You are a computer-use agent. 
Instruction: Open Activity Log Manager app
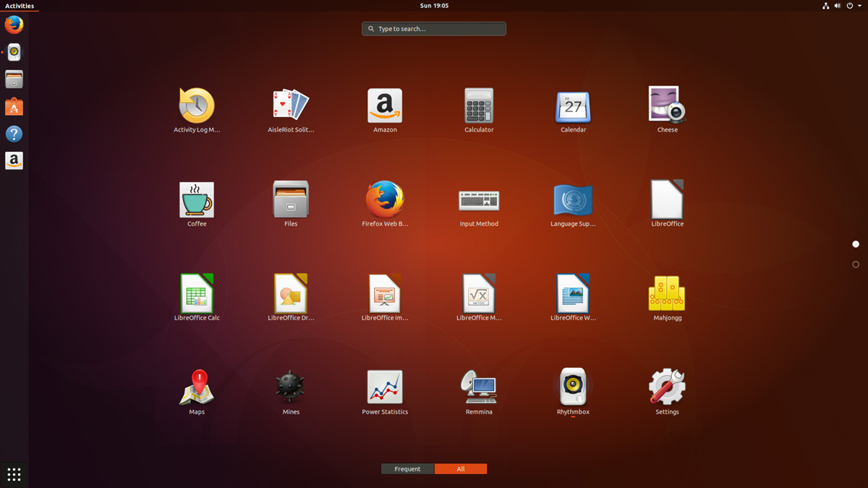point(197,110)
